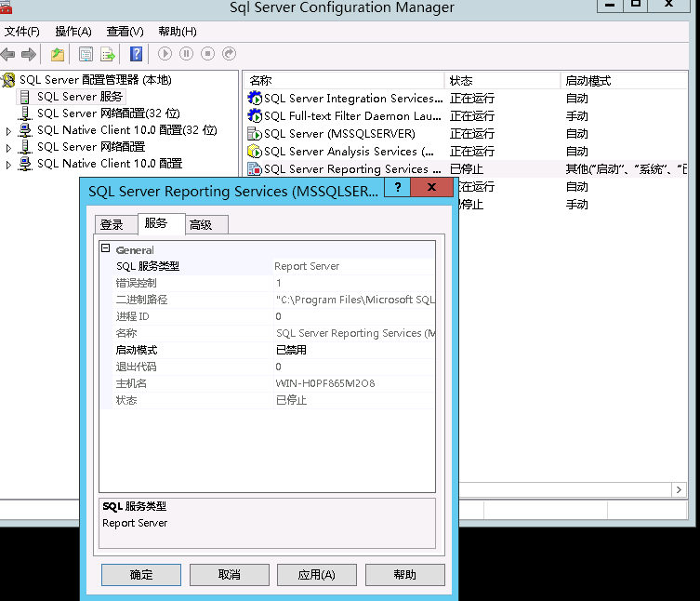Screen dimensions: 700x601
Task: Click the Export list toolbar icon
Action: coord(108,55)
